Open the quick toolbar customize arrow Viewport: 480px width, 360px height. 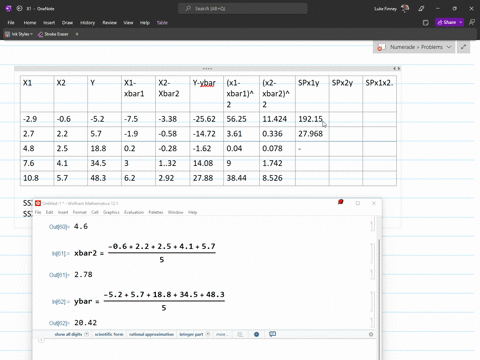(x=77, y=34)
